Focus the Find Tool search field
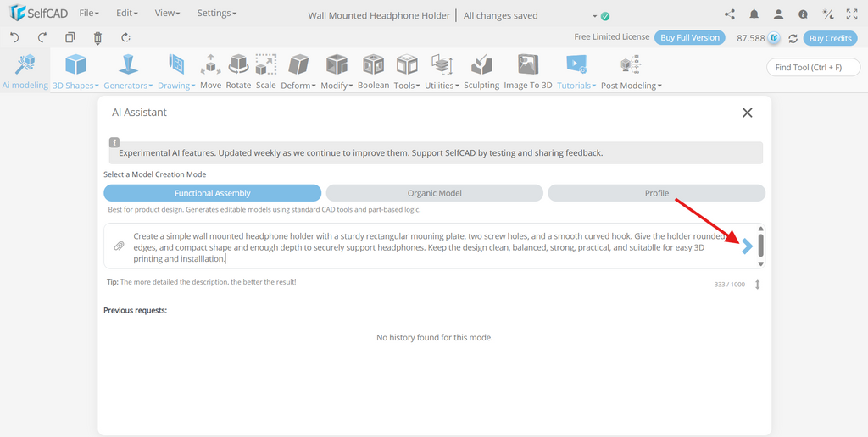This screenshot has width=868, height=437. 813,68
